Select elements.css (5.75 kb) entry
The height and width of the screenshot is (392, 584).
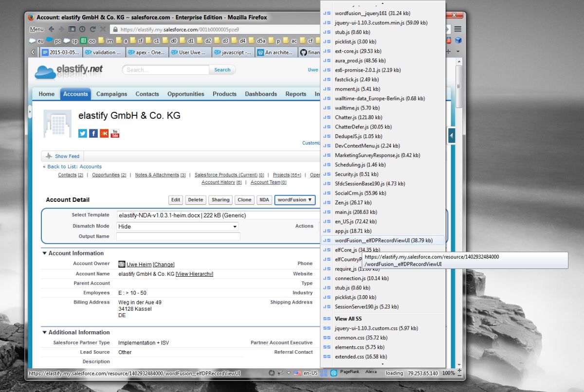[x=383, y=347]
